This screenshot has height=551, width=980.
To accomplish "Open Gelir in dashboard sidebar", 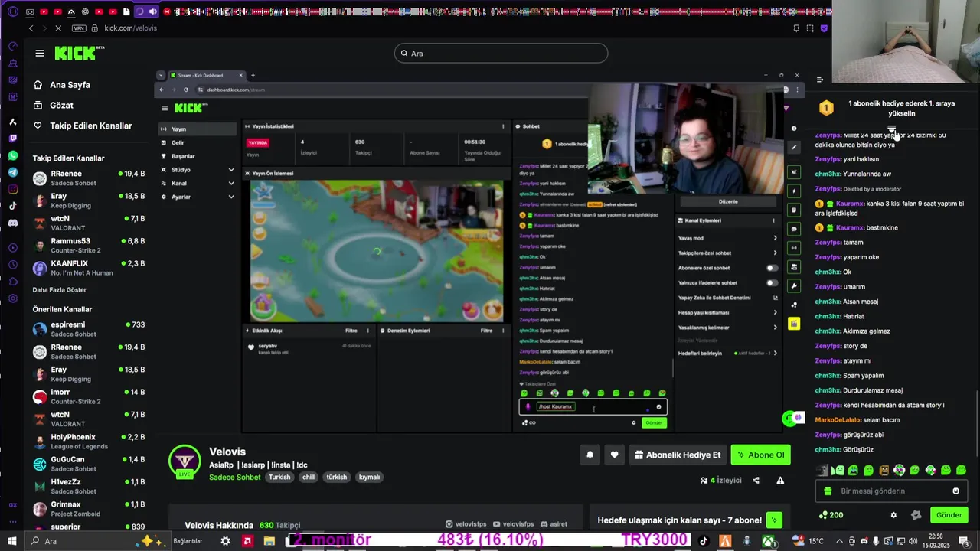I will tap(197, 142).
